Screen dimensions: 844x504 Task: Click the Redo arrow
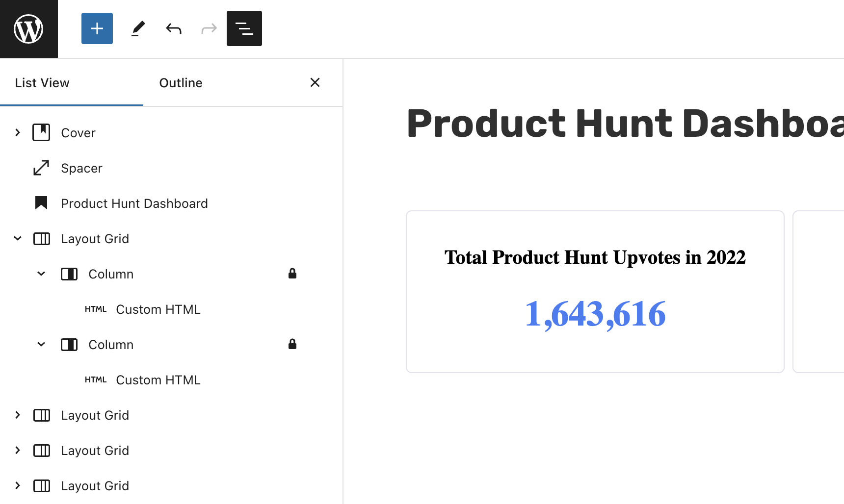209,28
